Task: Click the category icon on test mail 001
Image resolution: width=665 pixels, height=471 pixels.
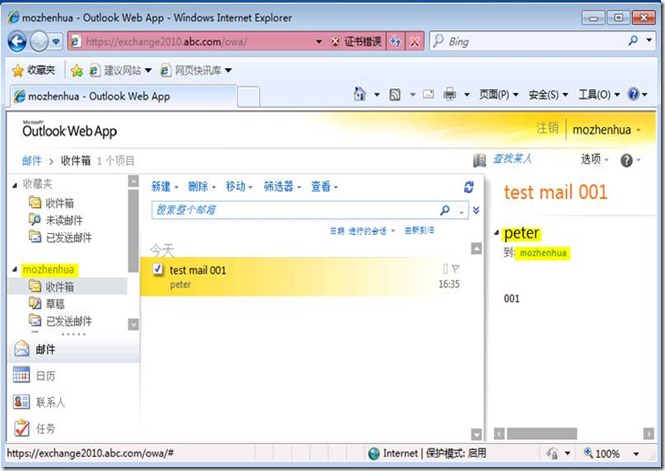Action: click(445, 268)
